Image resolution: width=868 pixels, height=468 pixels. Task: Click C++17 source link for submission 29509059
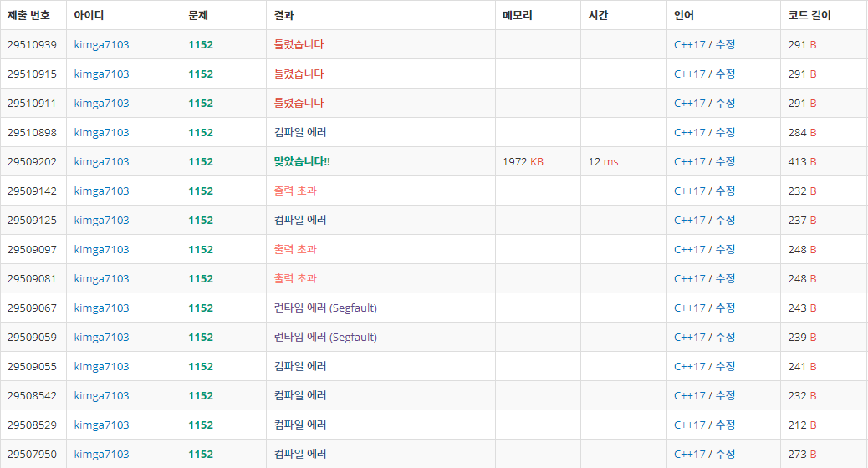tap(689, 338)
